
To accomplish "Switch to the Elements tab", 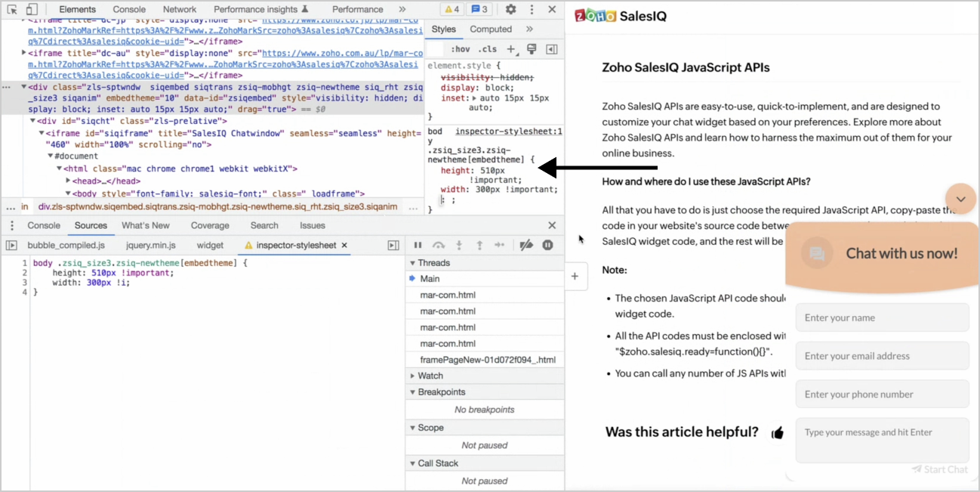I will (78, 10).
